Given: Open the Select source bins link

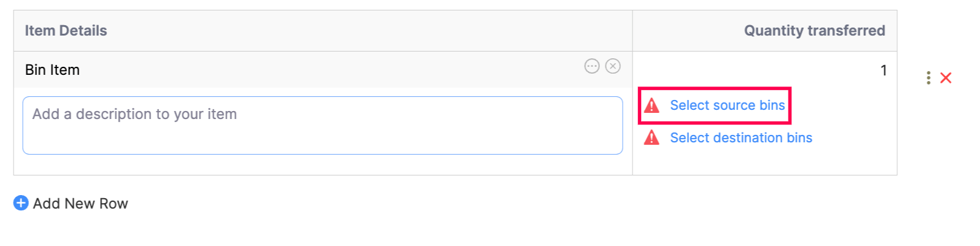Looking at the screenshot, I should coord(727,106).
